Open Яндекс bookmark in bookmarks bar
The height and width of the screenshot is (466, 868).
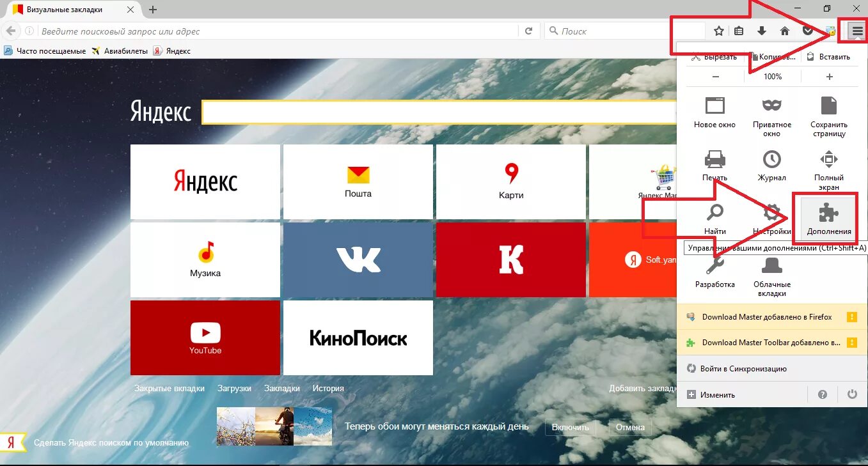171,50
